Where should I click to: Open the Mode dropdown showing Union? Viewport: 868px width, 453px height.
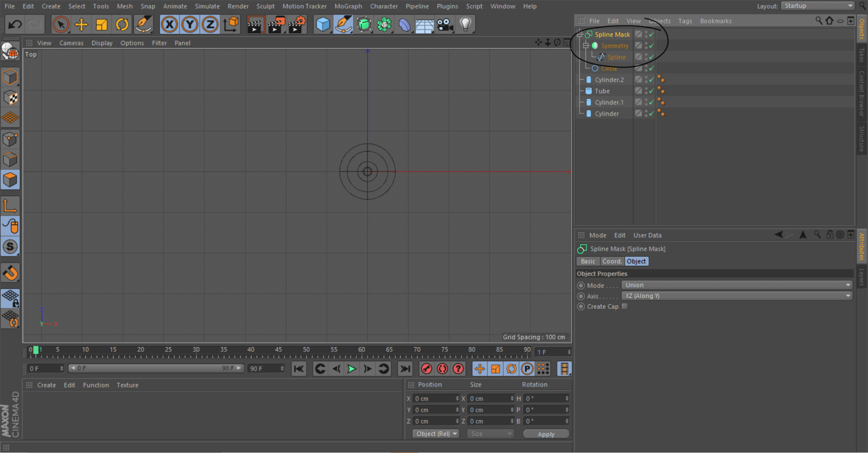pyautogui.click(x=737, y=285)
